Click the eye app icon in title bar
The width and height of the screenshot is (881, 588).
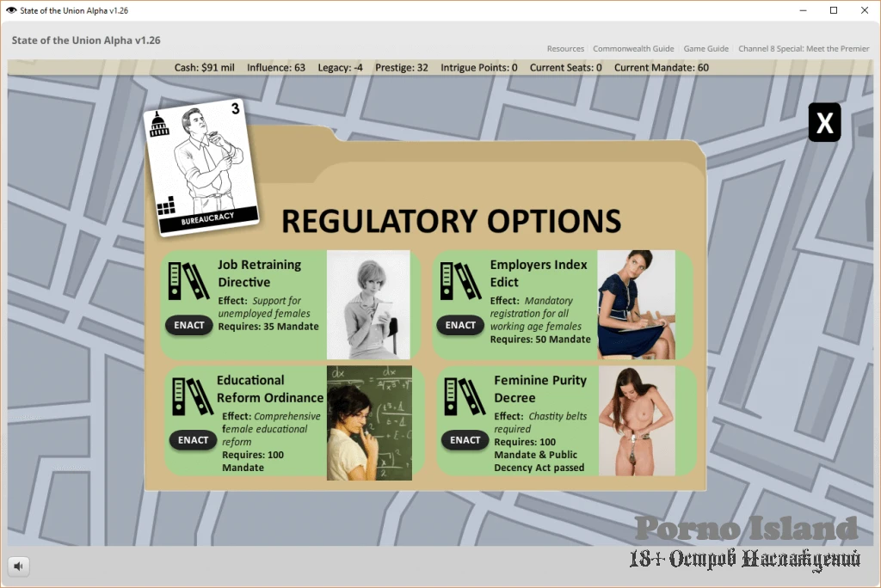click(x=12, y=10)
